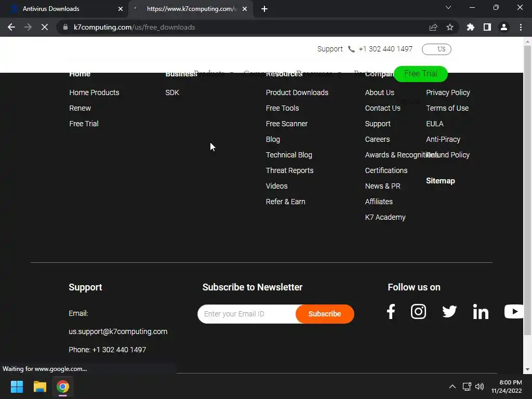Open the Windows Start menu
The height and width of the screenshot is (399, 532).
tap(17, 387)
